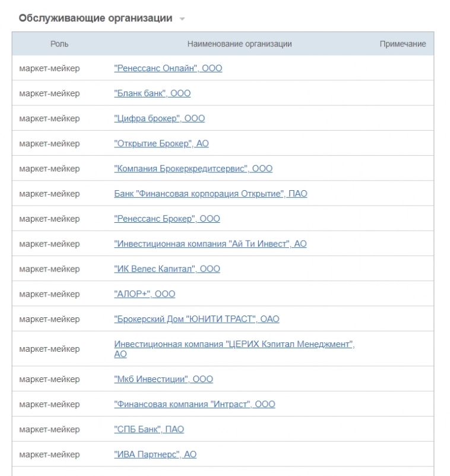This screenshot has width=450, height=476.
Task: Open the "Мкб Инвестиции", ООО link
Action: [163, 379]
